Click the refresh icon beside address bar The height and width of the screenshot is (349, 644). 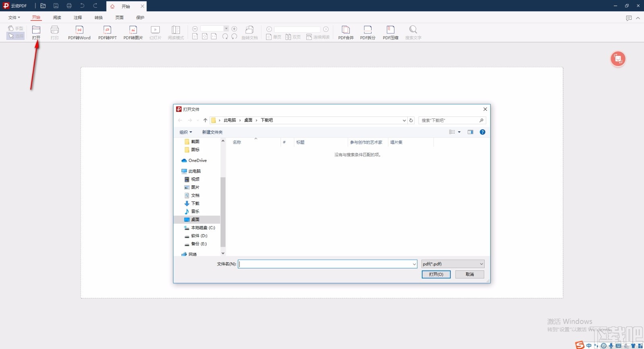411,120
